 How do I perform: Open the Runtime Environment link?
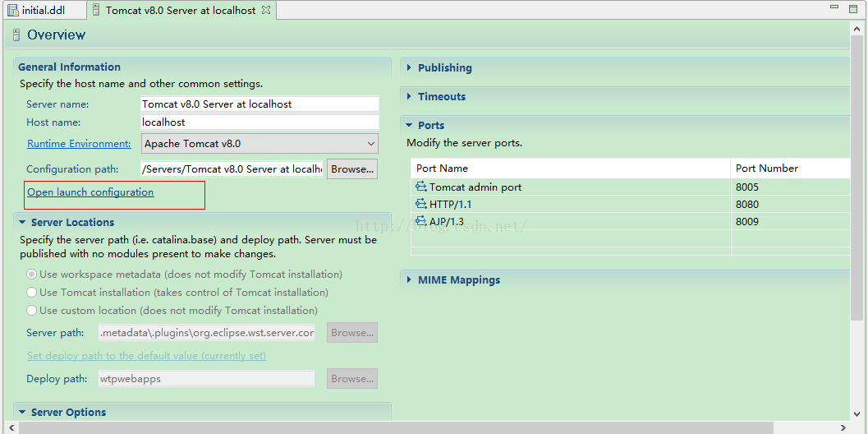(x=79, y=144)
